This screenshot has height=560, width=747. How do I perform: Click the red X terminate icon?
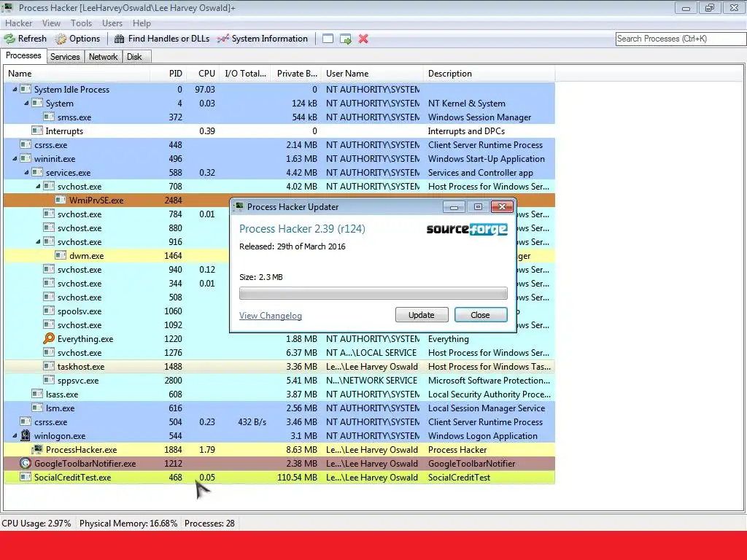click(363, 39)
